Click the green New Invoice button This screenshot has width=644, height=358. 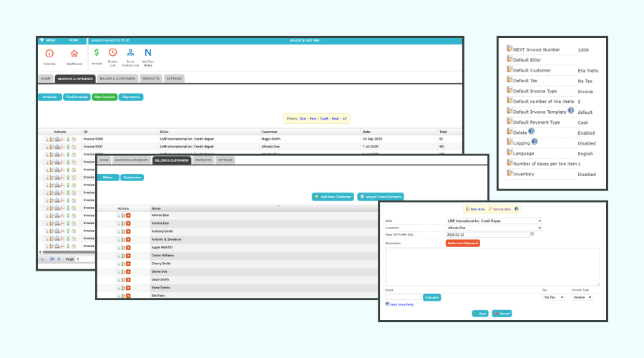pyautogui.click(x=104, y=97)
